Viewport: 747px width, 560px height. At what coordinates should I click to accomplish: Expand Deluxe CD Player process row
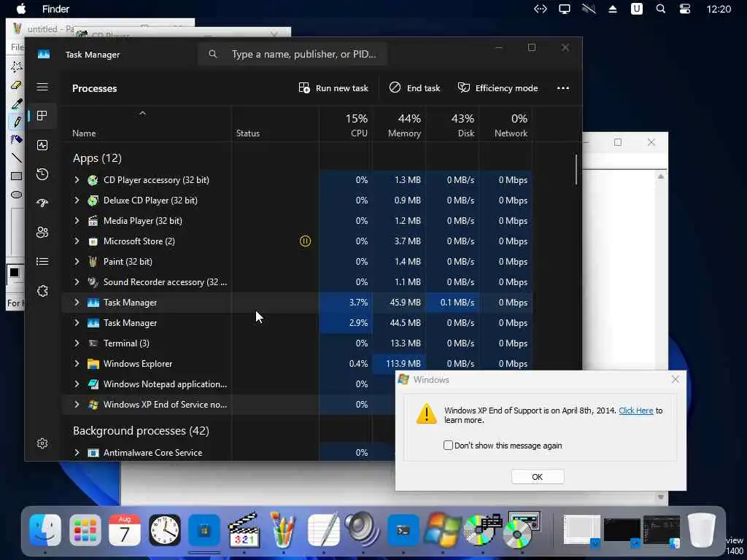point(77,200)
